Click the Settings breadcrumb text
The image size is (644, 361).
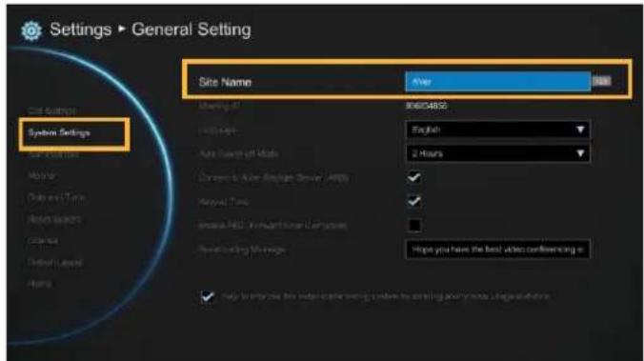click(80, 30)
